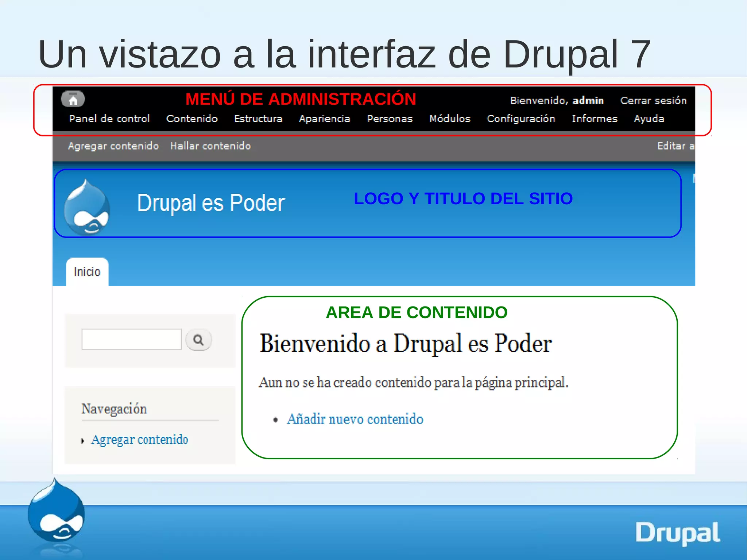Screen dimensions: 747x560
Task: Open the Estructura admin menu
Action: [x=258, y=119]
